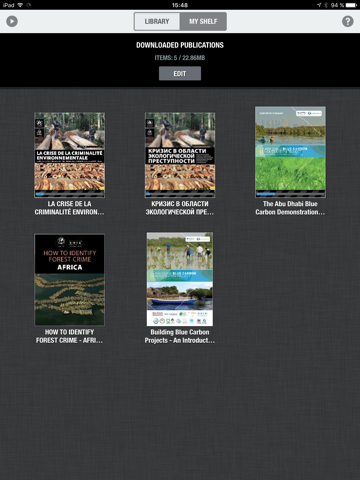
Task: Open the Russian КРИЗИС В ОБЛАСТИ cover
Action: tap(180, 155)
